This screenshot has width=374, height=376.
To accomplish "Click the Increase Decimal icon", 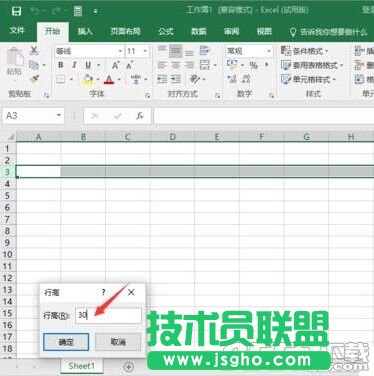I will click(232, 79).
